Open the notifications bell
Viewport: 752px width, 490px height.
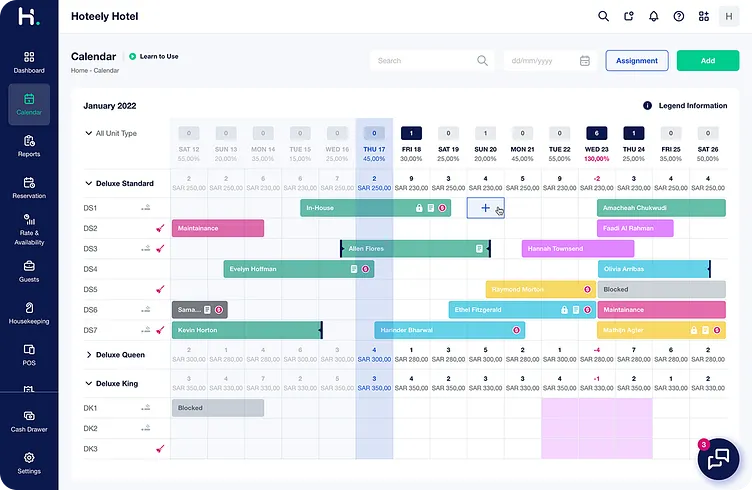[654, 16]
